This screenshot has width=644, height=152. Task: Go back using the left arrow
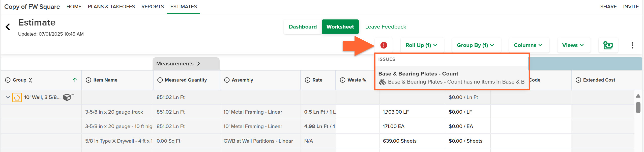point(8,27)
